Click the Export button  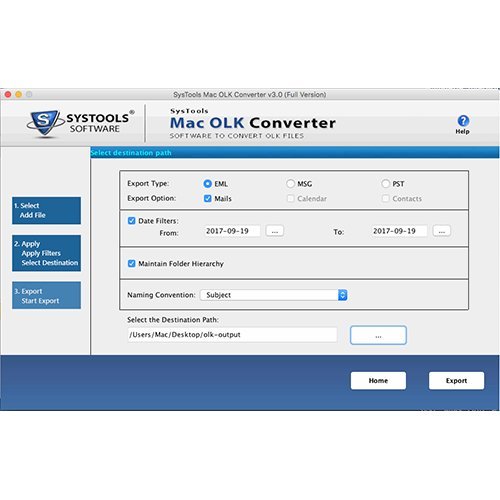click(456, 381)
